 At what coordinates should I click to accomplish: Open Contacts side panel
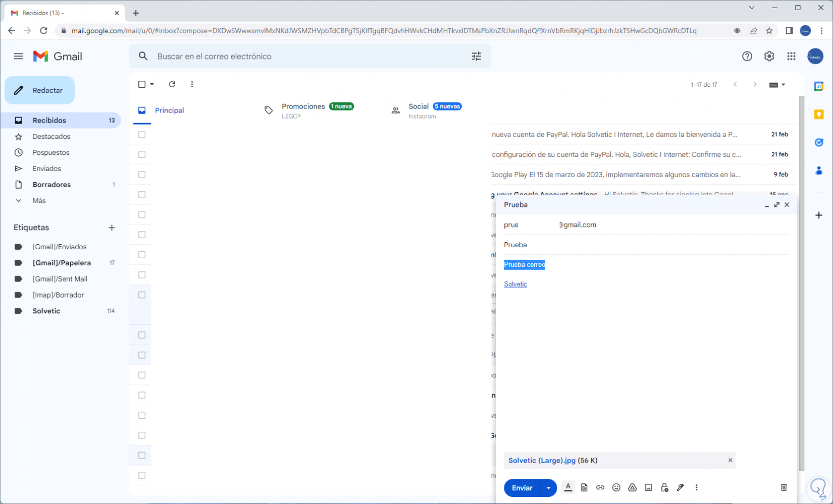pyautogui.click(x=819, y=171)
